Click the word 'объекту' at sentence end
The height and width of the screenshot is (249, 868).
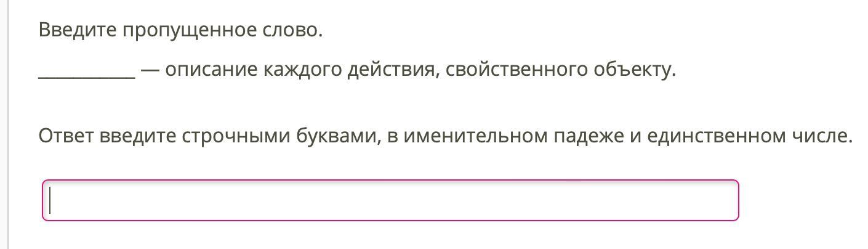[635, 70]
